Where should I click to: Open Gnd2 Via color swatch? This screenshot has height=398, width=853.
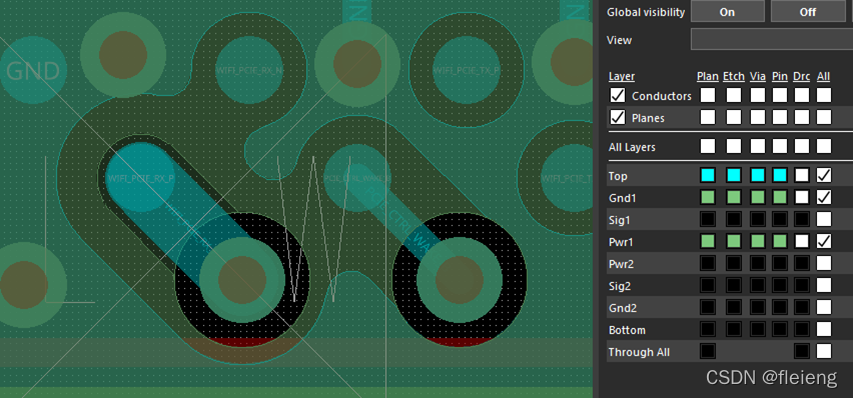(758, 307)
